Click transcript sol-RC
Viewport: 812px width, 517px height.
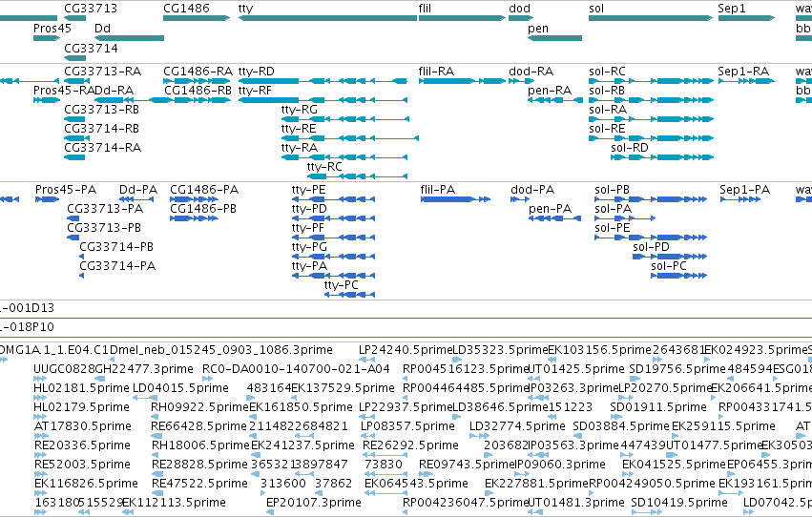651,81
